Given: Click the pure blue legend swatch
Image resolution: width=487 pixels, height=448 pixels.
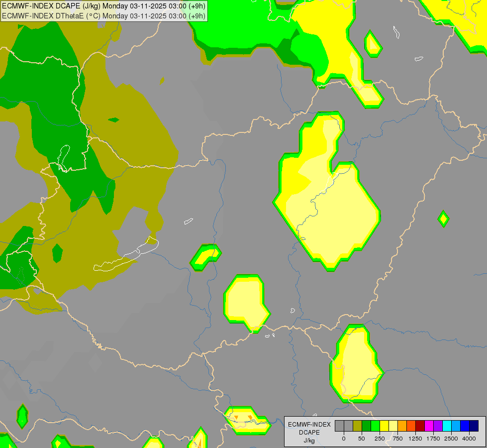Looking at the screenshot, I should pyautogui.click(x=465, y=426).
